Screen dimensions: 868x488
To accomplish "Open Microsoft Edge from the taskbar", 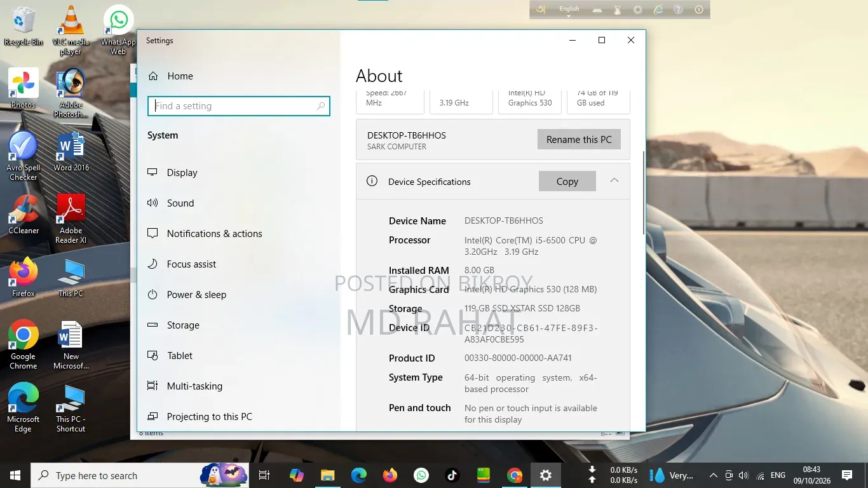I will 359,475.
